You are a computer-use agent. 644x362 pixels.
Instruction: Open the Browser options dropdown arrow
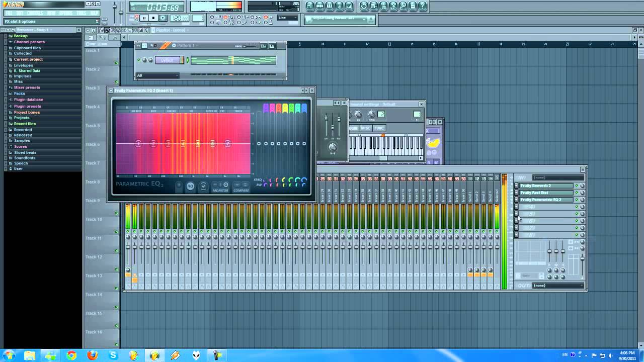[x=3, y=30]
